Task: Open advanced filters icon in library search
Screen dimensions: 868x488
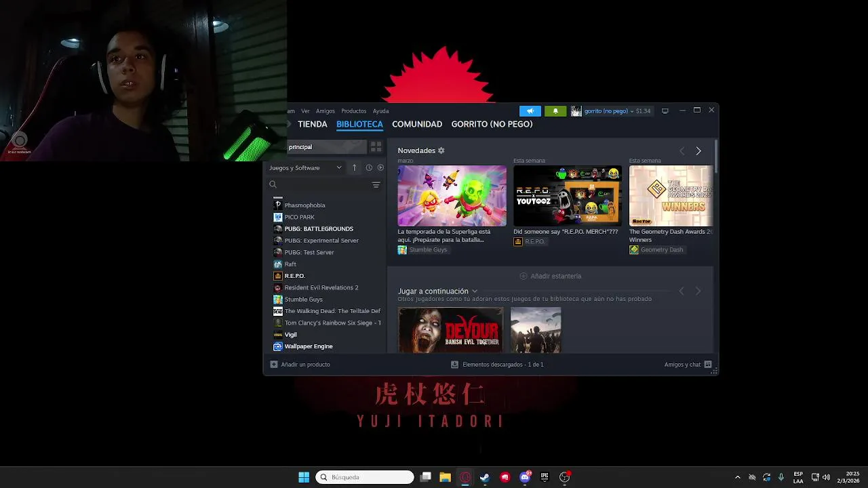Action: (376, 184)
